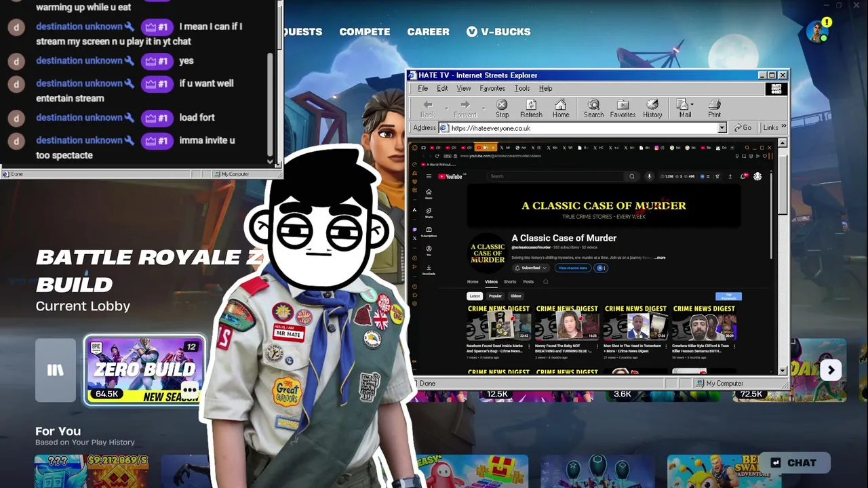The height and width of the screenshot is (488, 868).
Task: Click the channel search magnifier after Posts
Action: point(546,282)
